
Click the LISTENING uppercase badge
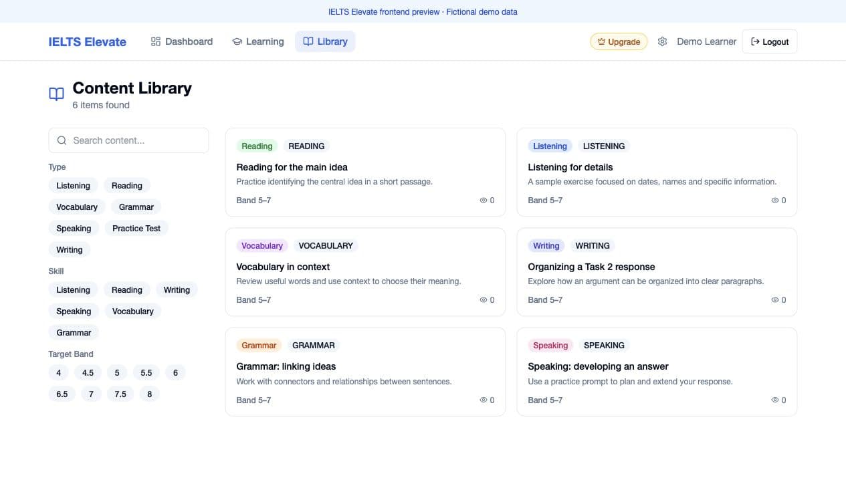(x=604, y=146)
